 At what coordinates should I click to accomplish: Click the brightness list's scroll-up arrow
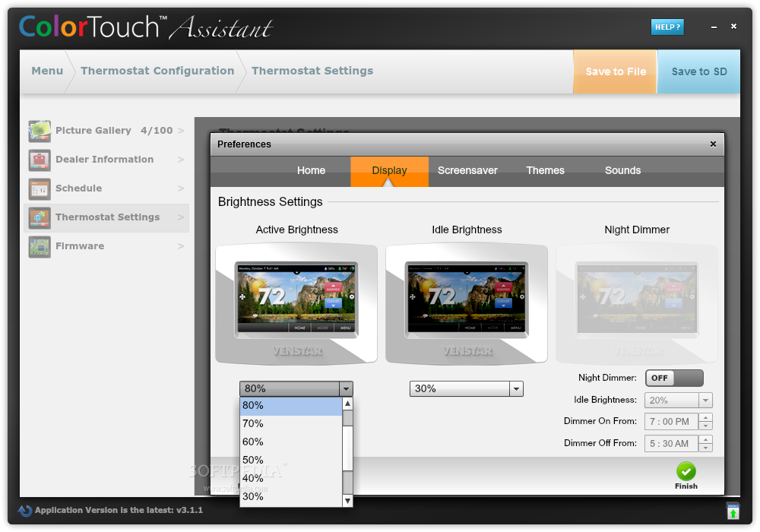tap(347, 404)
